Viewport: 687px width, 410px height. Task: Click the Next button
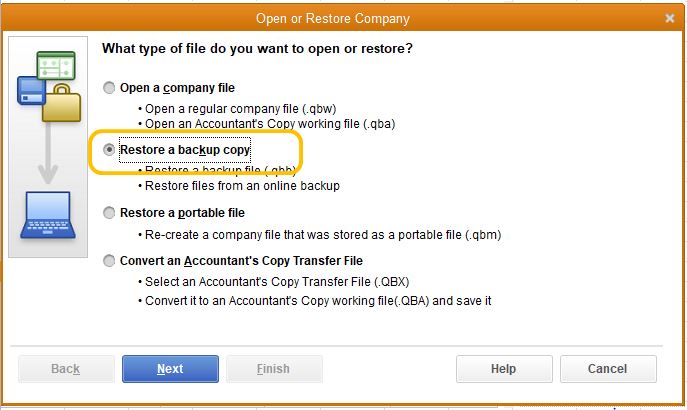pyautogui.click(x=170, y=369)
